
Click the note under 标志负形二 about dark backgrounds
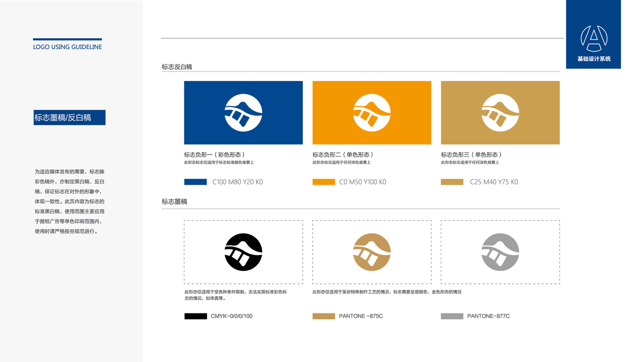tap(341, 163)
